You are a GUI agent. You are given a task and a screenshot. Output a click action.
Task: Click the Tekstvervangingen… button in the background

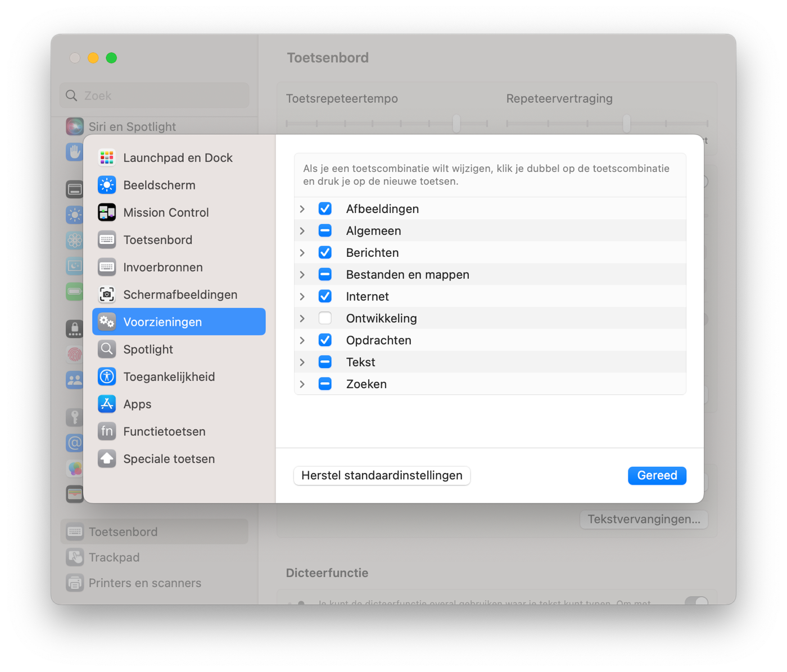644,519
